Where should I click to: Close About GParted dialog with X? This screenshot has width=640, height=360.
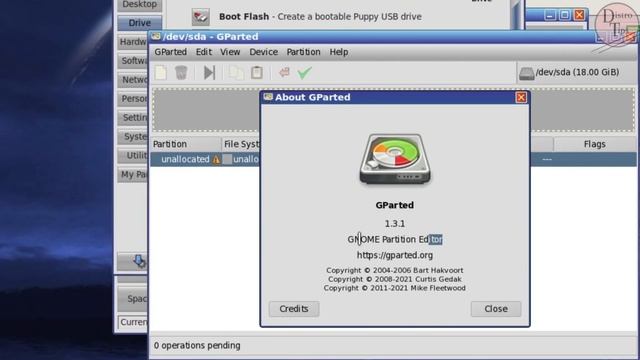pos(521,97)
